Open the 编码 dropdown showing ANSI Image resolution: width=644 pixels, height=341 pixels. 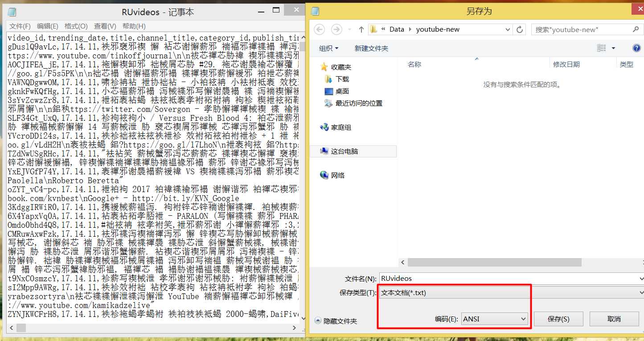494,319
